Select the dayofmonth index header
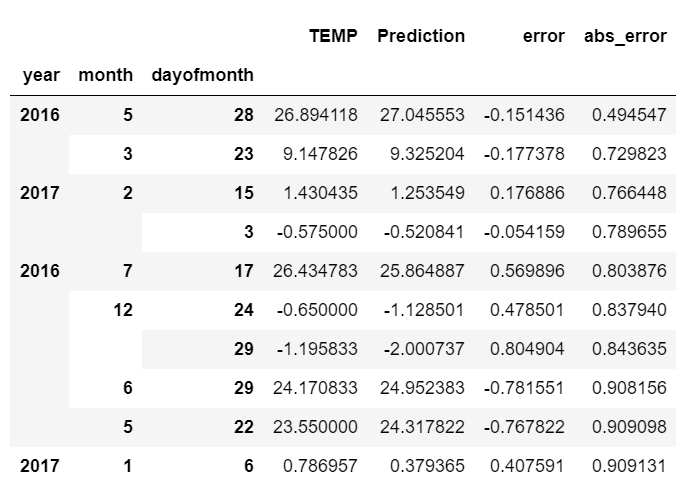This screenshot has height=497, width=687. 201,75
